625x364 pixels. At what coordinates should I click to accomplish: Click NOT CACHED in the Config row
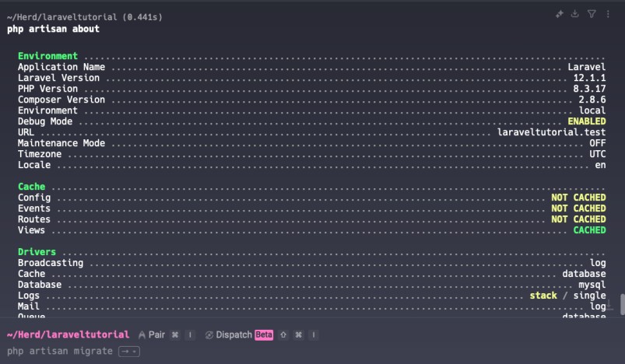tap(578, 198)
